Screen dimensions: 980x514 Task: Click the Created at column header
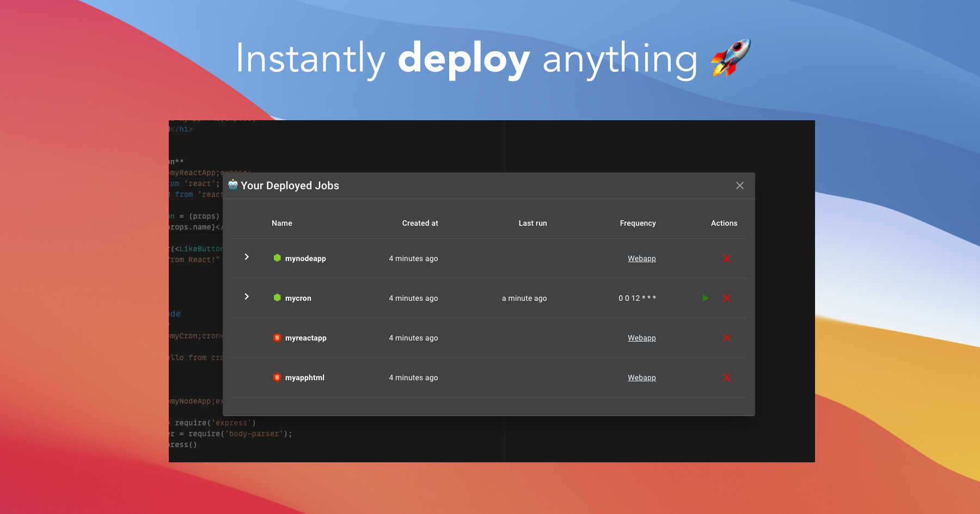click(x=420, y=223)
